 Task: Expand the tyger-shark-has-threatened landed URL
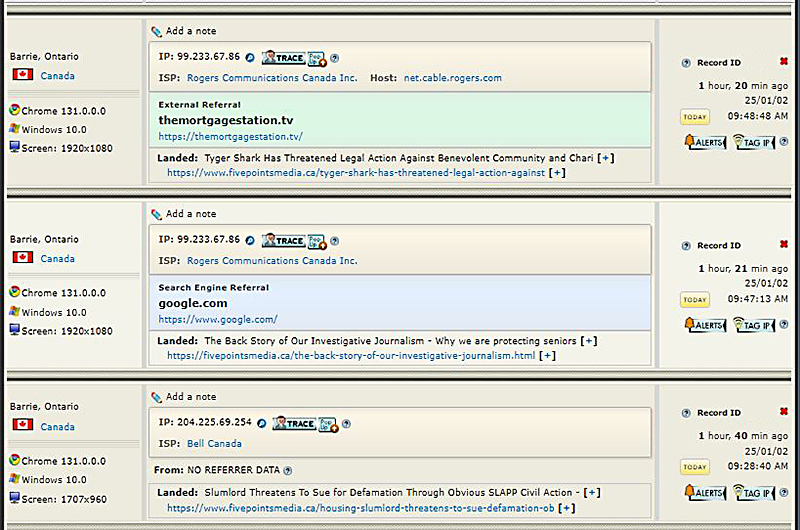tap(557, 173)
